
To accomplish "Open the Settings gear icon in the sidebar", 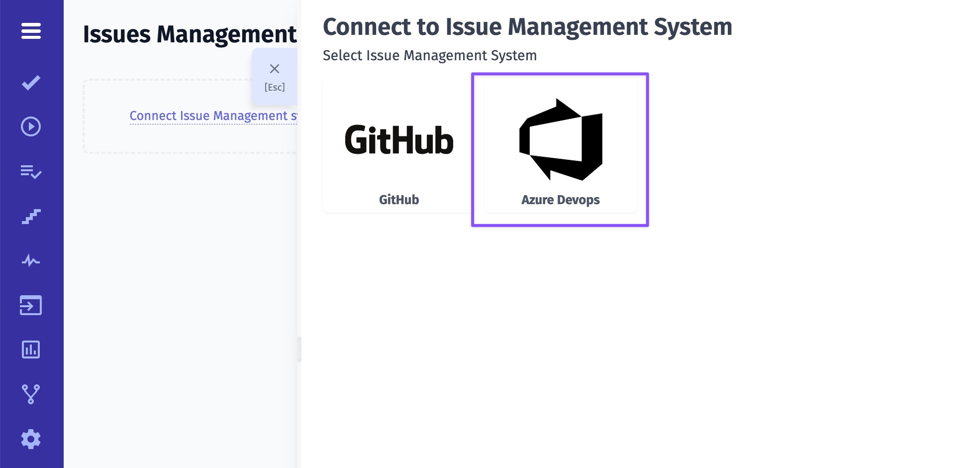I will 31,439.
